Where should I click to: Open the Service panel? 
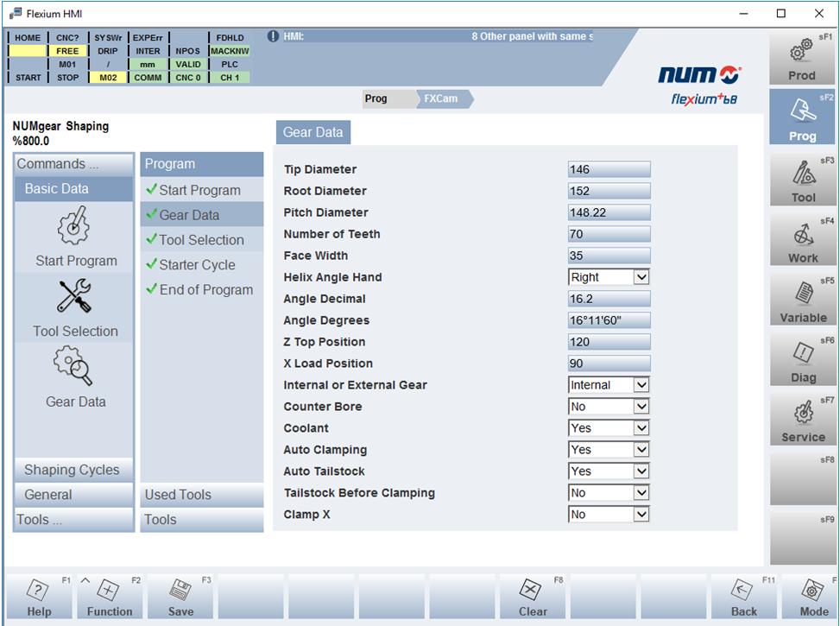[802, 420]
